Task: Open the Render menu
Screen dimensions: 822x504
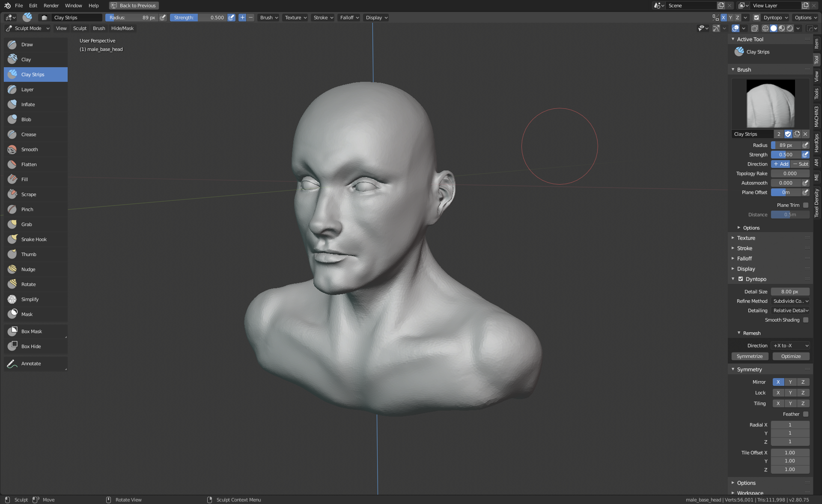Action: point(51,6)
